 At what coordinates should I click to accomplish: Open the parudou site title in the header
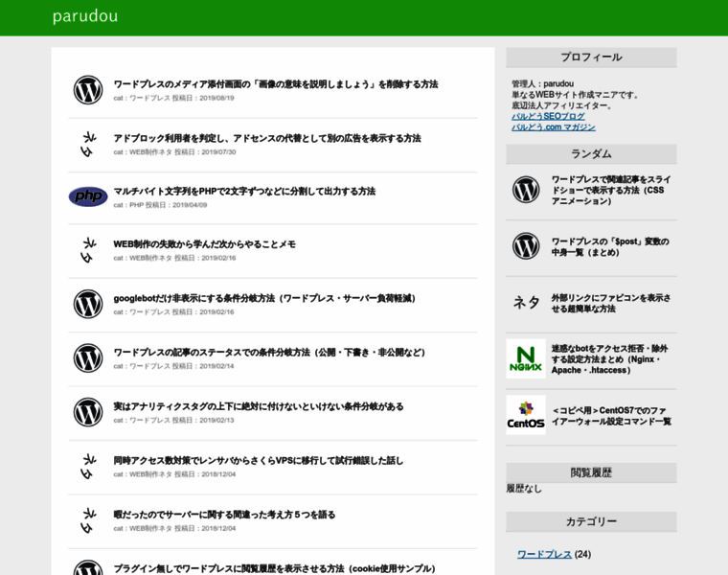point(85,16)
